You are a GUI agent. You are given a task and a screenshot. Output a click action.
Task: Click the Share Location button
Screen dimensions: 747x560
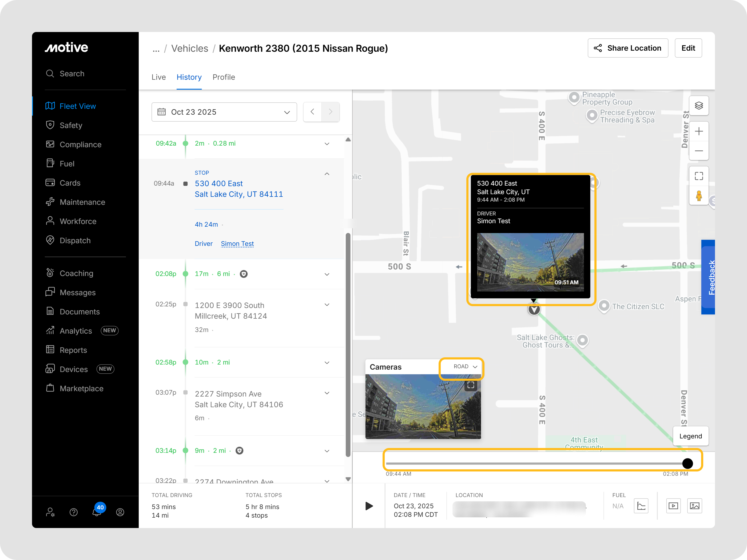point(627,48)
